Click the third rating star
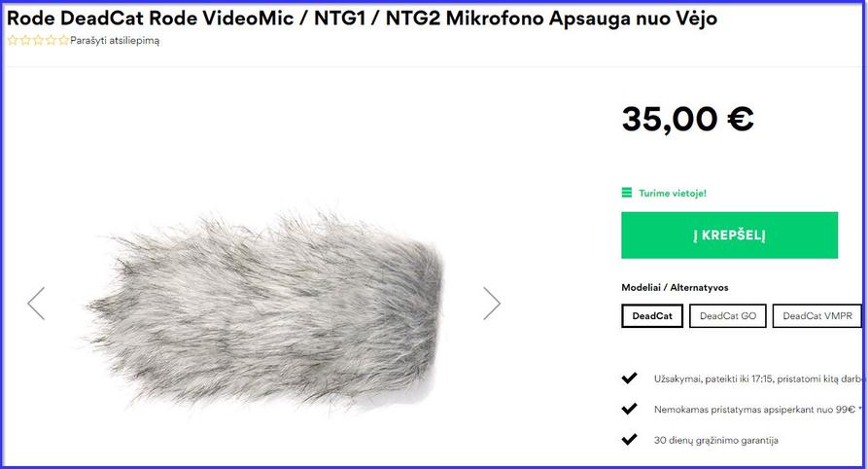 (x=38, y=40)
